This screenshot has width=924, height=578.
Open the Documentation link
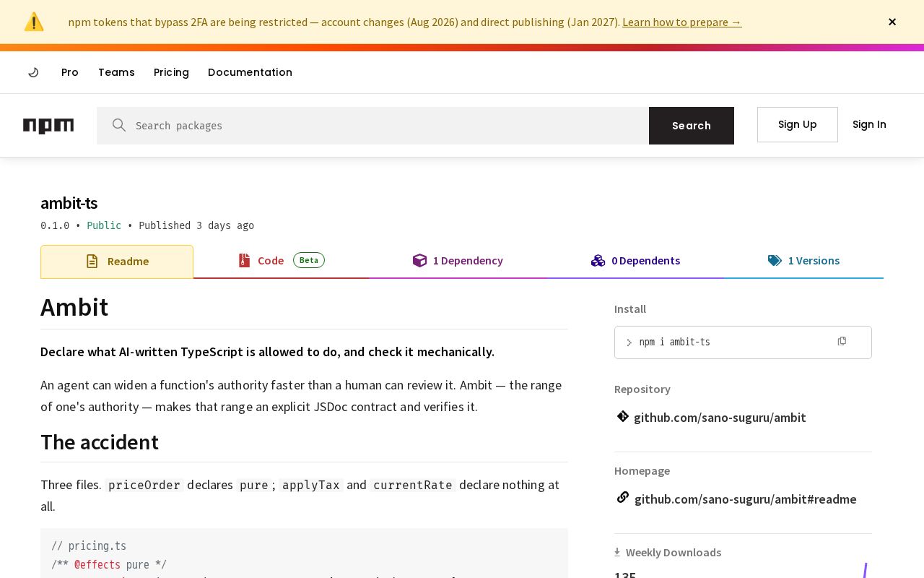[x=250, y=72]
